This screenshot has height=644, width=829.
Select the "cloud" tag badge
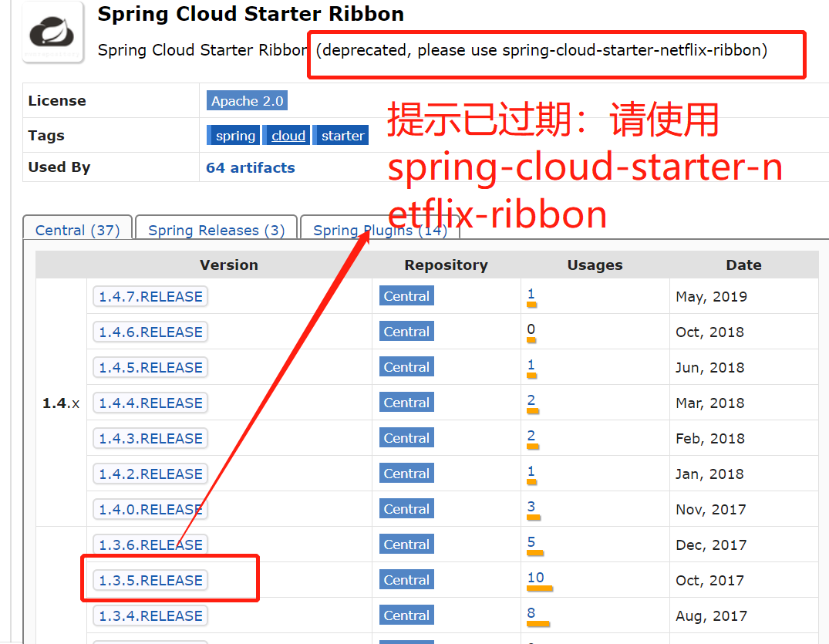tap(286, 135)
